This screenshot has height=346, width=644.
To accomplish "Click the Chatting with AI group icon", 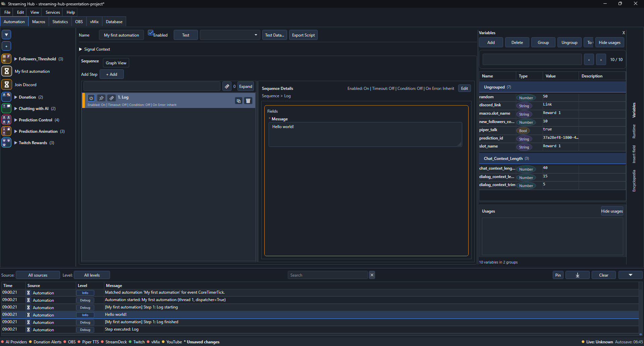I will coord(6,108).
